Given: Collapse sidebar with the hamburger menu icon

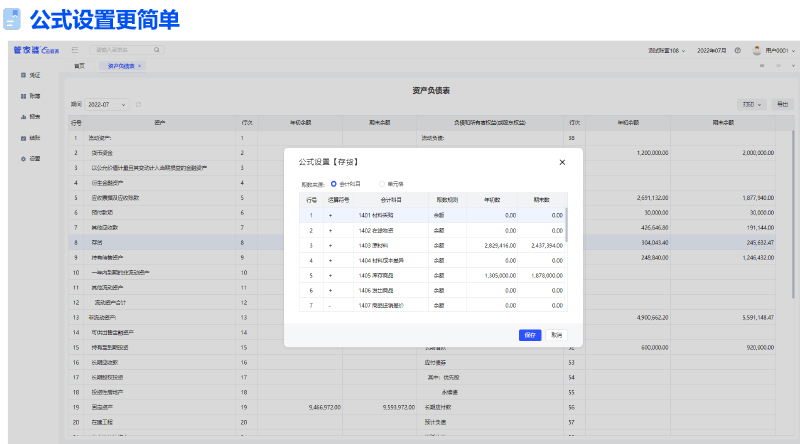Looking at the screenshot, I should click(x=74, y=49).
